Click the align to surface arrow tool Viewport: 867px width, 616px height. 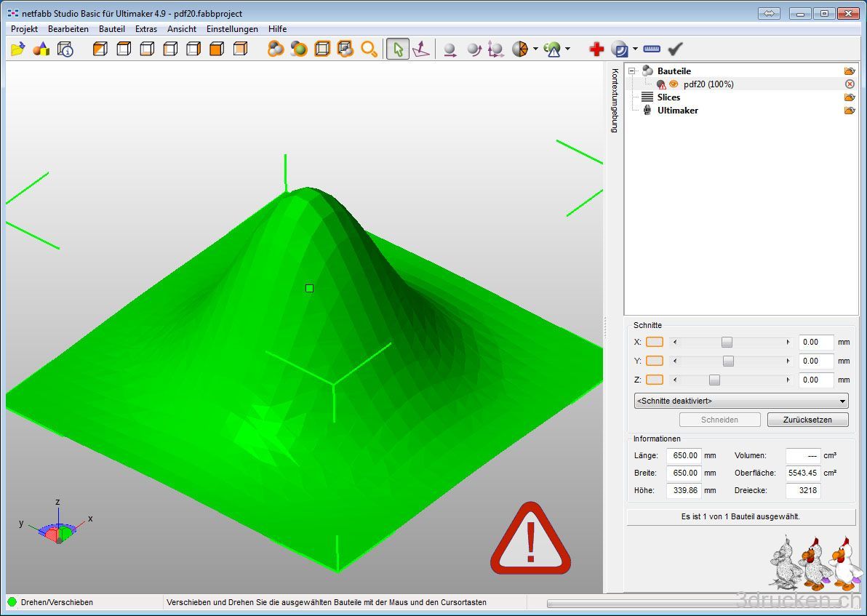[421, 49]
